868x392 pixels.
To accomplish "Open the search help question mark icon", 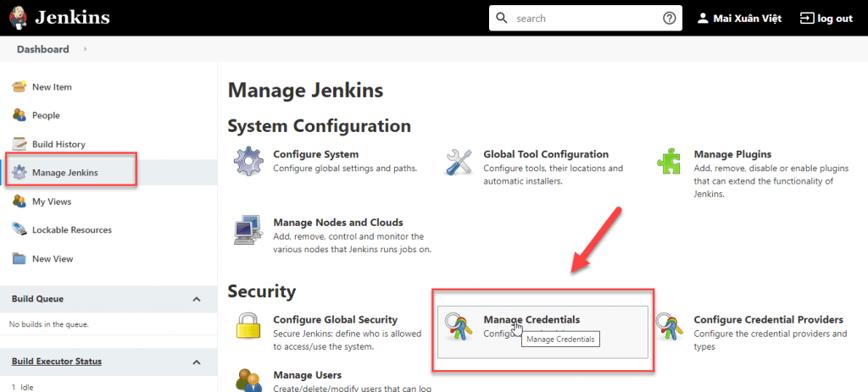I will (x=669, y=19).
